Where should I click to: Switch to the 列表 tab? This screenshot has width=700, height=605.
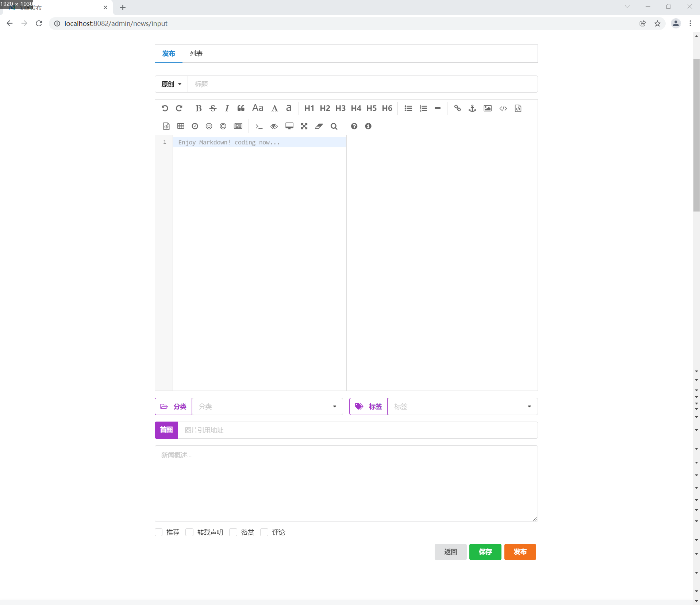point(196,54)
